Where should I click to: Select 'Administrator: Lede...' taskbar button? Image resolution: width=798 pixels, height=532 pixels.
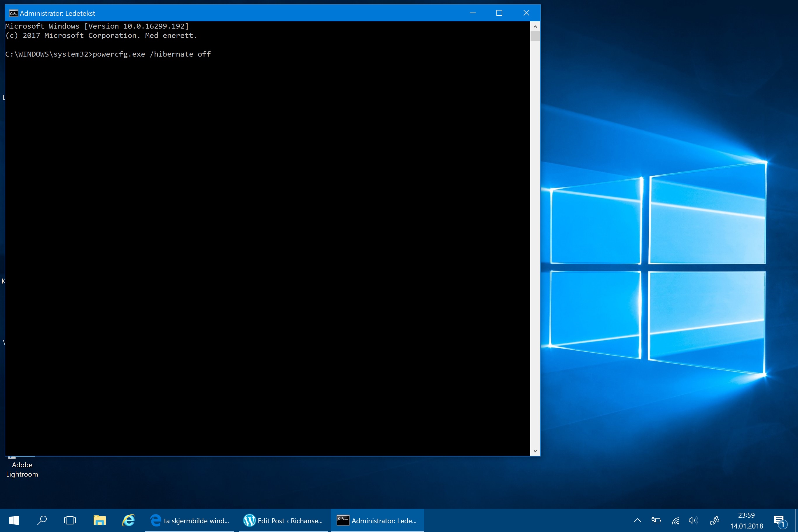pos(377,520)
